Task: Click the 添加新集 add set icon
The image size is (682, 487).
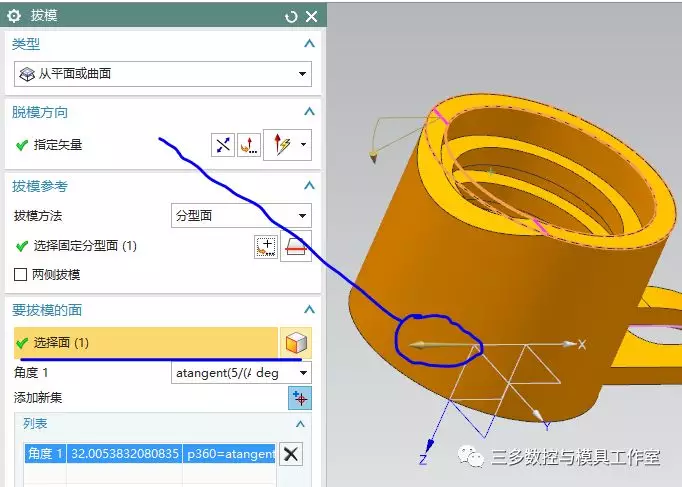Action: click(300, 398)
